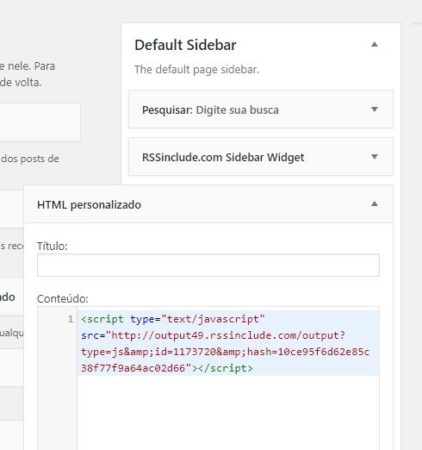Click the Conteúdo label
Image resolution: width=422 pixels, height=450 pixels.
[63, 299]
